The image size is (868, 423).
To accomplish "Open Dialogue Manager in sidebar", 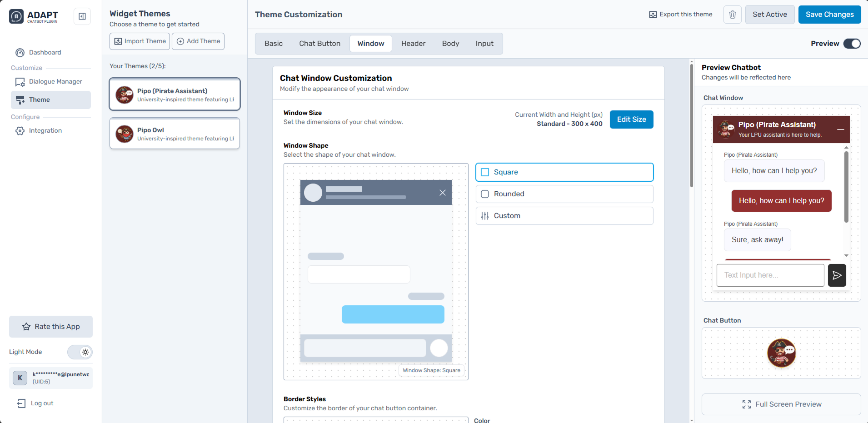I will point(55,82).
